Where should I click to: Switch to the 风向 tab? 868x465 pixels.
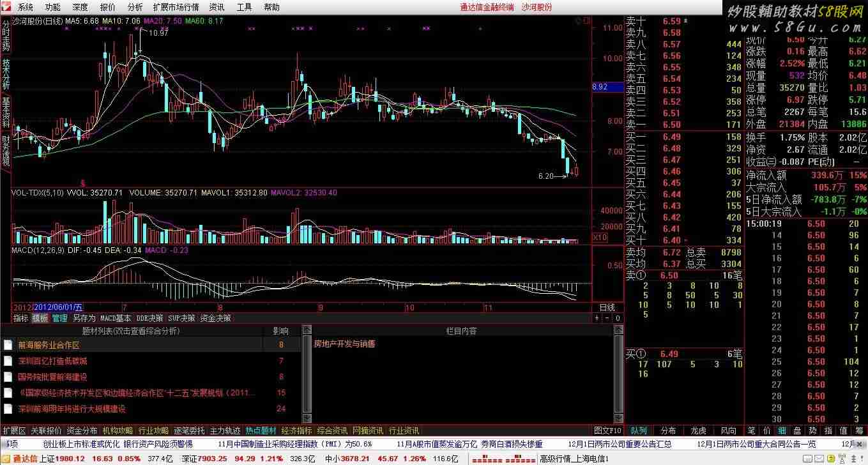pyautogui.click(x=729, y=431)
